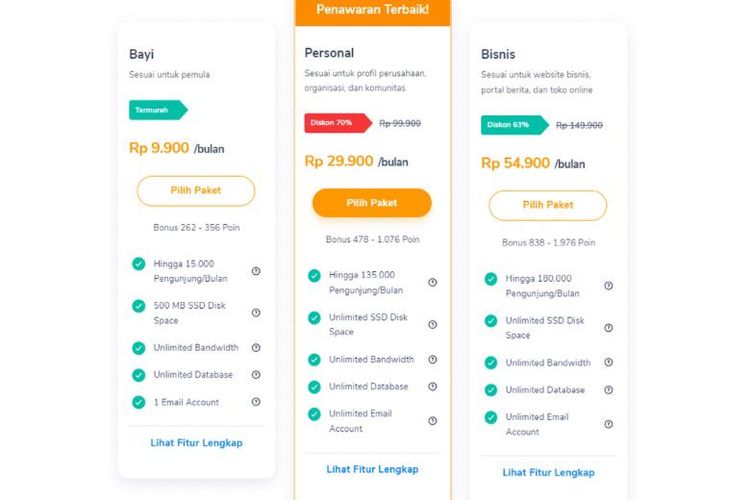750x500 pixels.
Task: Choose the Bayi plan with Pilih Paket
Action: click(196, 190)
